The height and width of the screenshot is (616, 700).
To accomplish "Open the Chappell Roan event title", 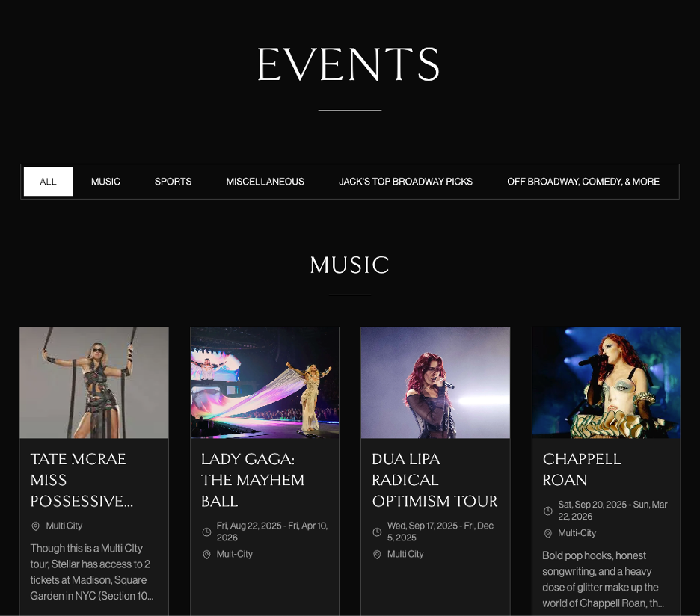I will (582, 469).
